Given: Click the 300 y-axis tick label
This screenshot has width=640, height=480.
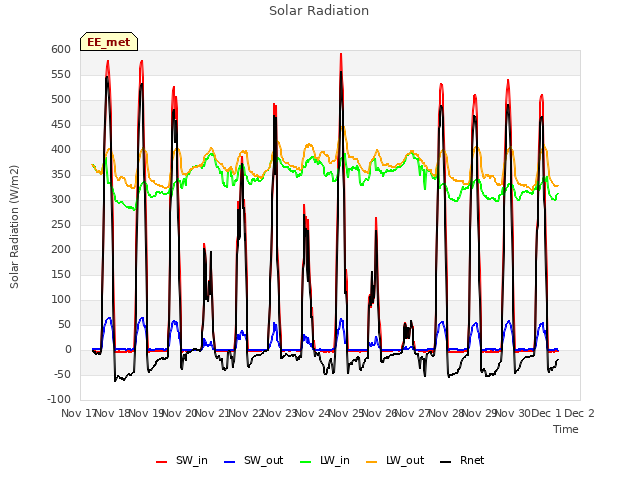Looking at the screenshot, I should (61, 200).
